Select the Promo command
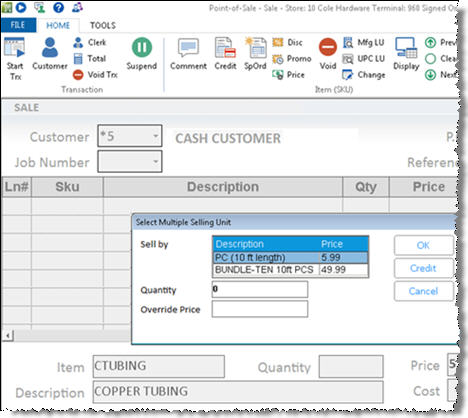Viewport: 468px width, 418px height. tap(292, 59)
